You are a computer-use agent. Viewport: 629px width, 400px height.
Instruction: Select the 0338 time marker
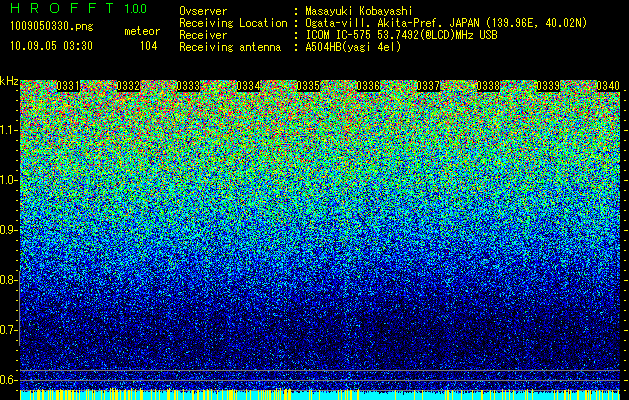pos(488,86)
